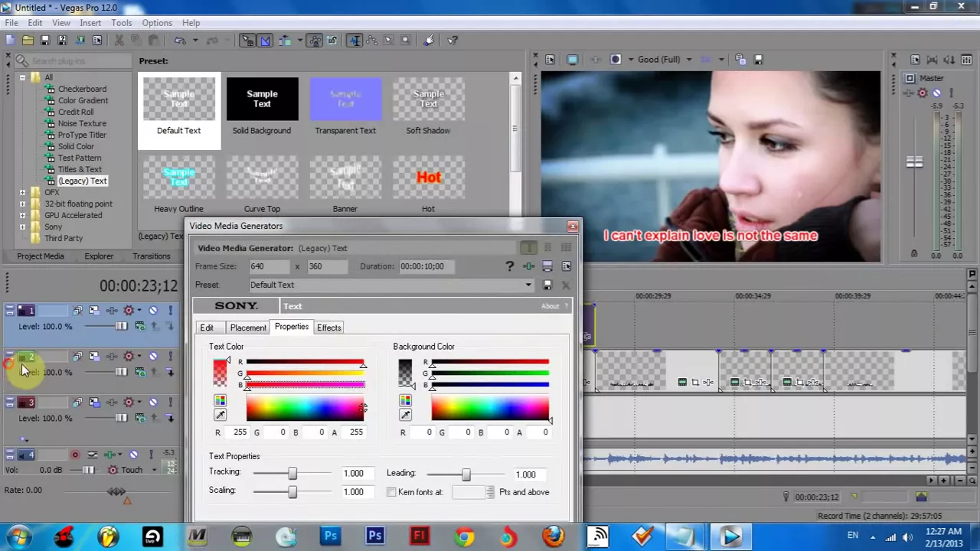Open the Placement tab in text generator
This screenshot has width=980, height=551.
[248, 328]
